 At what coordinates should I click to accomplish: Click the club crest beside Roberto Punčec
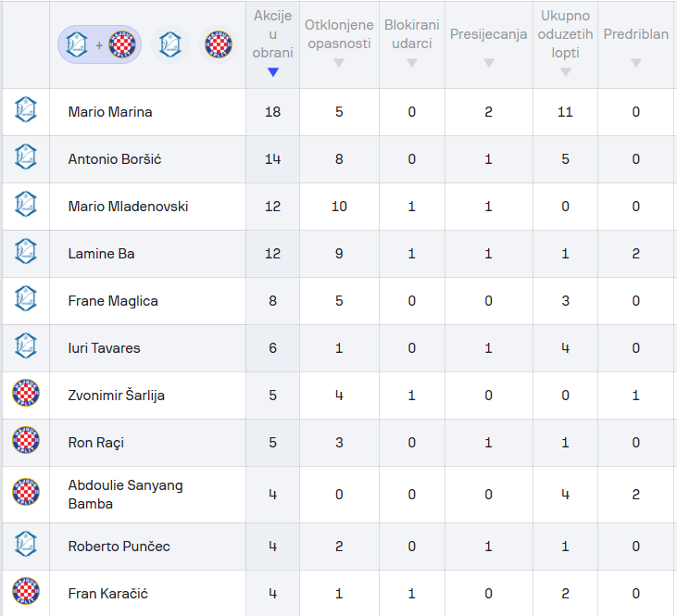tap(26, 544)
